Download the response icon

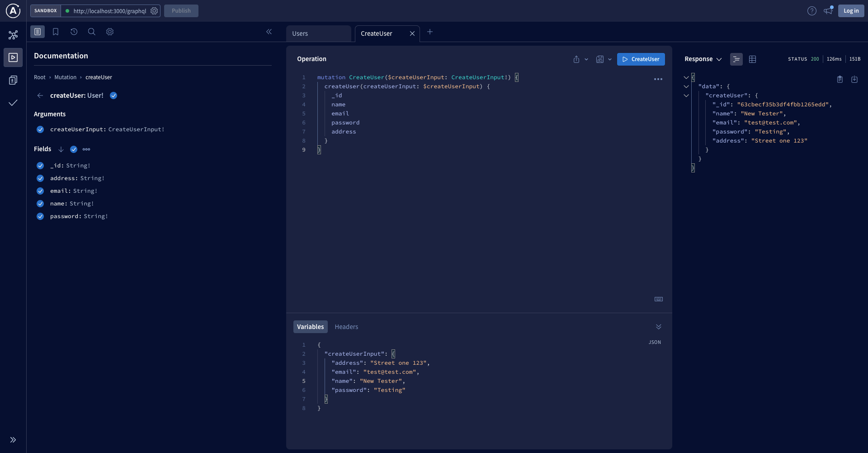click(854, 80)
